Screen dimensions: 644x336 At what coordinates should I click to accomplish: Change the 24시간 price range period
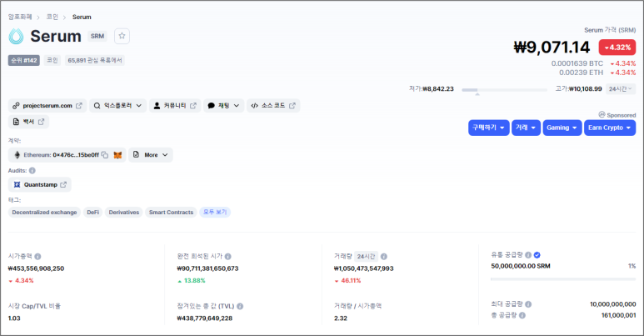[x=621, y=89]
